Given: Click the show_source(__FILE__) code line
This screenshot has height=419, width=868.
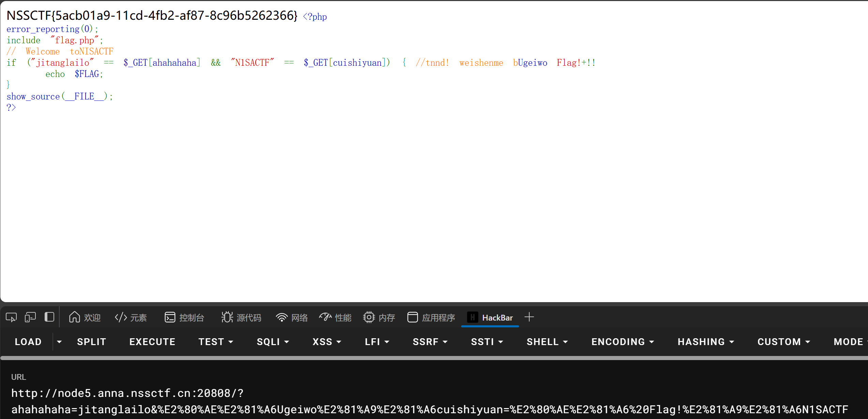Looking at the screenshot, I should [x=60, y=96].
